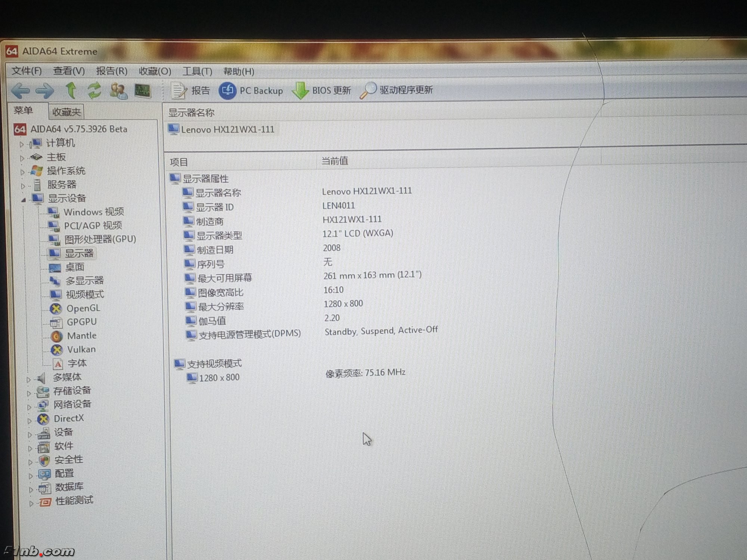Viewport: 747px width, 560px height.
Task: Select the 支持电源管理模式(DPMS) row
Action: pyautogui.click(x=311, y=333)
